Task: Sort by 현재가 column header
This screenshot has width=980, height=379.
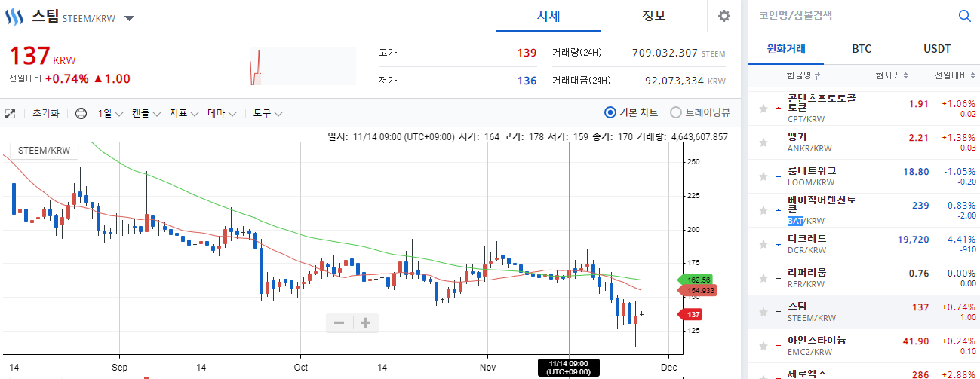Action: point(891,75)
